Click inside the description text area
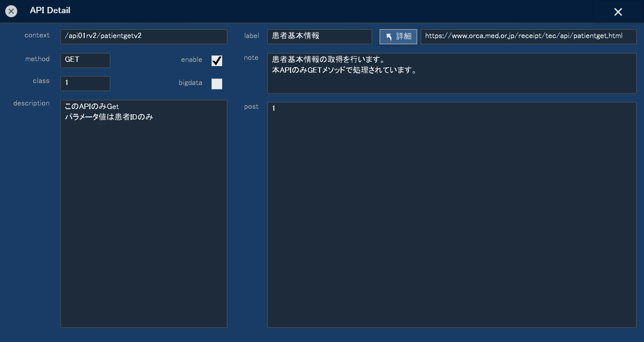This screenshot has width=644, height=342. pyautogui.click(x=143, y=214)
